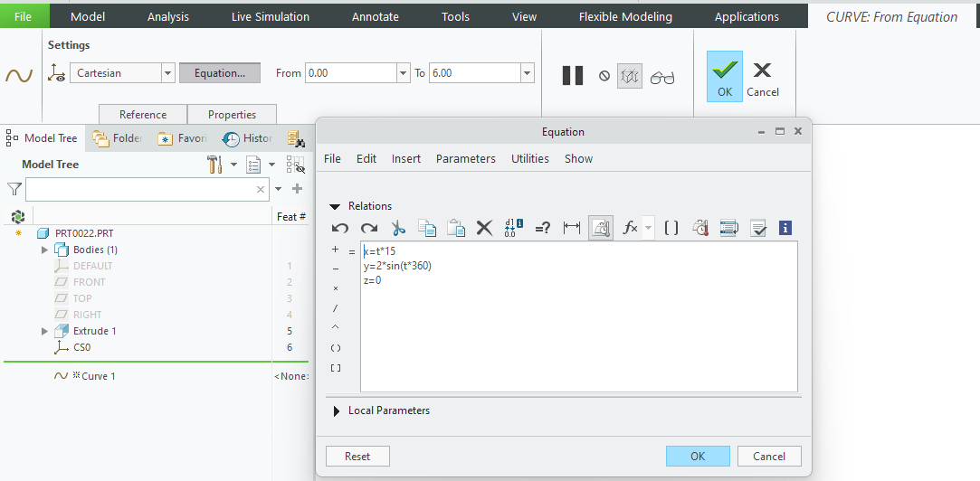Open the Parameters menu in Equation dialog
Image resolution: width=980 pixels, height=481 pixels.
465,158
